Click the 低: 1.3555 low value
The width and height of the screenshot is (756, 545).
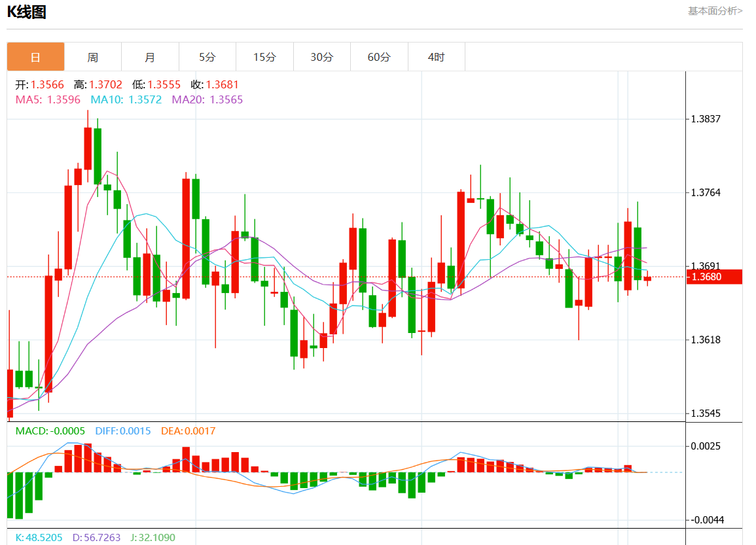click(x=156, y=85)
